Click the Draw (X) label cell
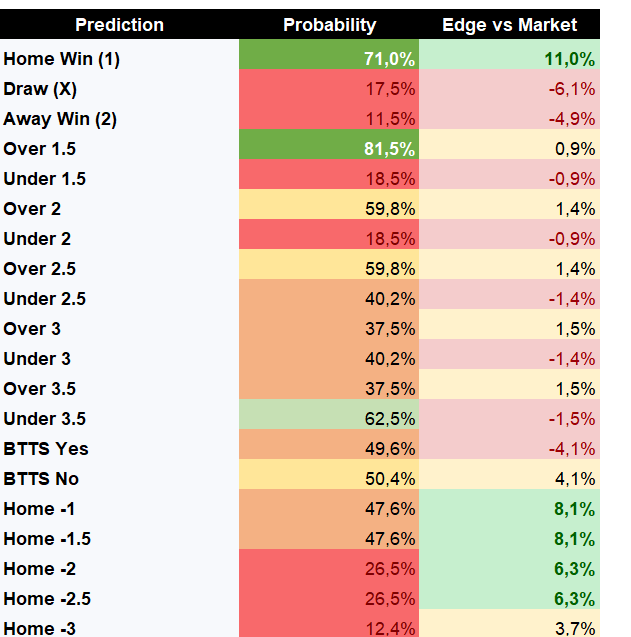This screenshot has width=631, height=637. 119,89
